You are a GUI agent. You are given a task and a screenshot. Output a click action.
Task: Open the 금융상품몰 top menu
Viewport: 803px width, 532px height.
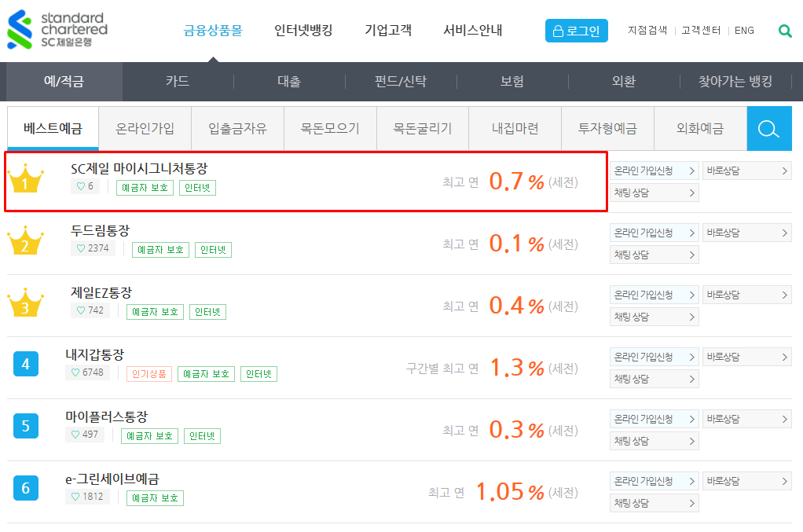pos(213,31)
